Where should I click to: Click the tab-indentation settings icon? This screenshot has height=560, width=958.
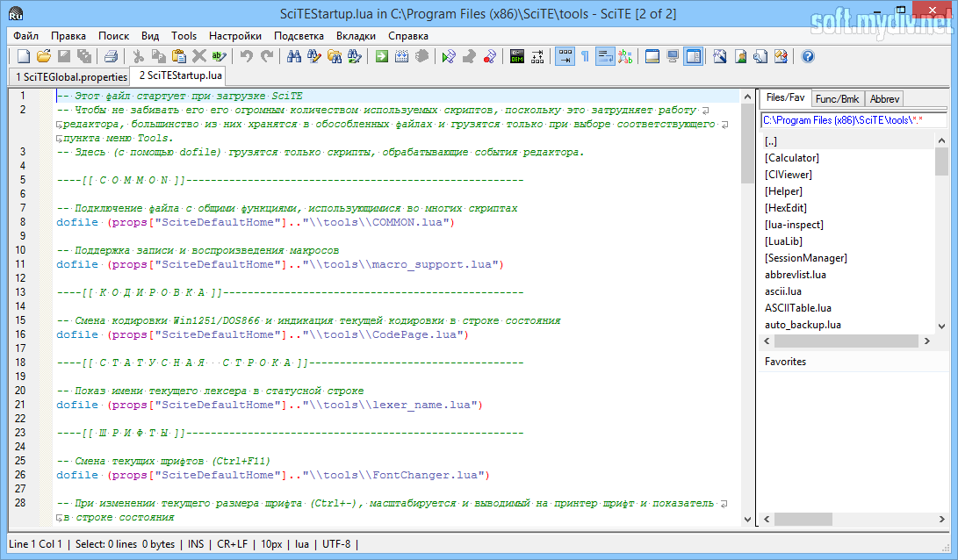[x=537, y=57]
